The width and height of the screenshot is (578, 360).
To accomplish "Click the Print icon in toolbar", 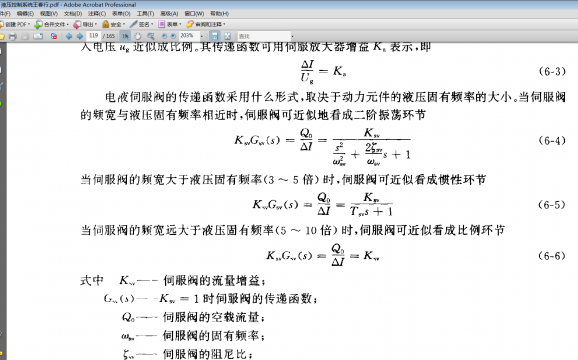I will coord(13,36).
